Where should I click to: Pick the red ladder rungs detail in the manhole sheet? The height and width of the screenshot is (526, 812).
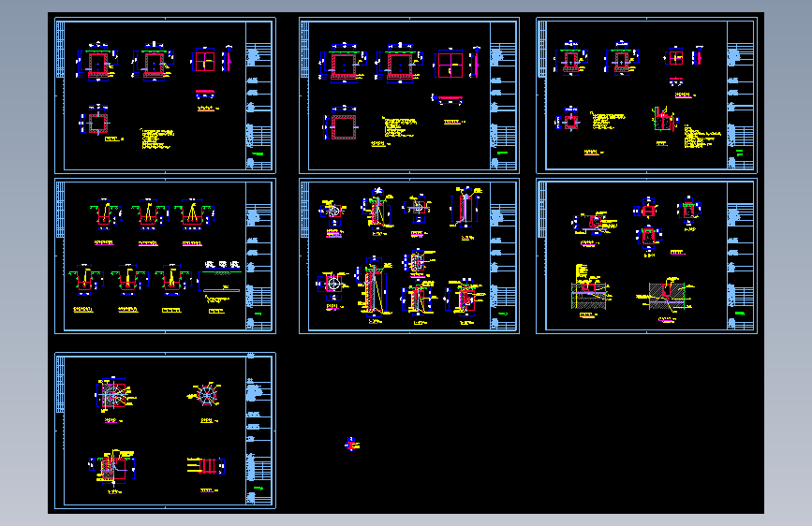coord(206,466)
